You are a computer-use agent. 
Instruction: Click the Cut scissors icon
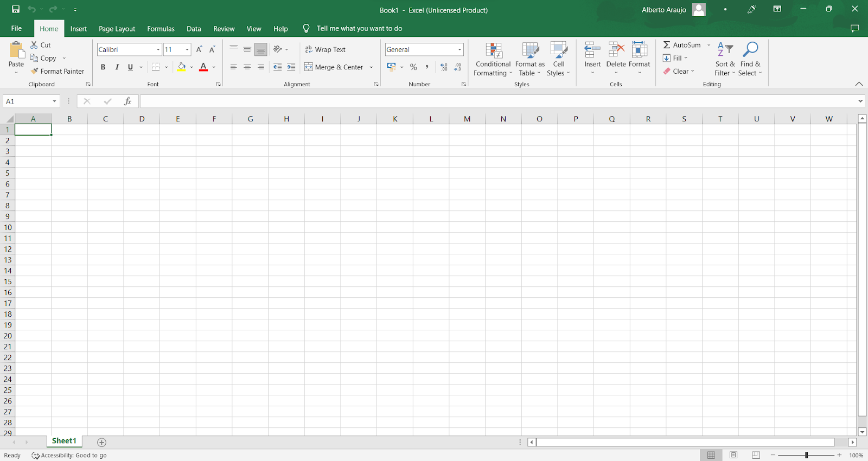point(34,45)
